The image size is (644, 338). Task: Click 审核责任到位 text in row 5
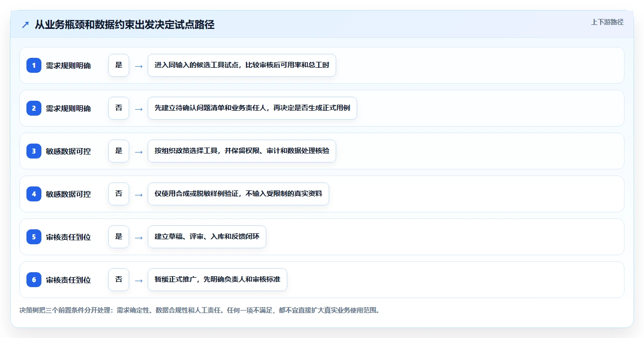point(68,237)
